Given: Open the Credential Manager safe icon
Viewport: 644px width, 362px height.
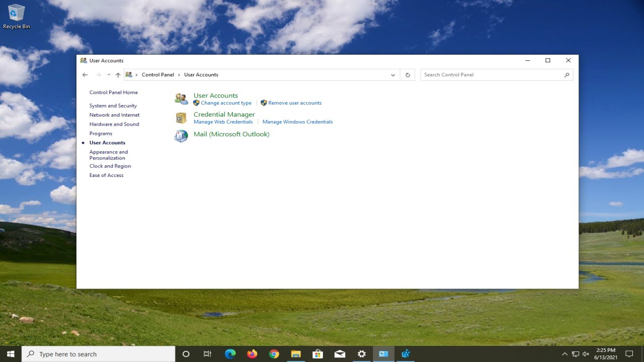Looking at the screenshot, I should (x=181, y=118).
